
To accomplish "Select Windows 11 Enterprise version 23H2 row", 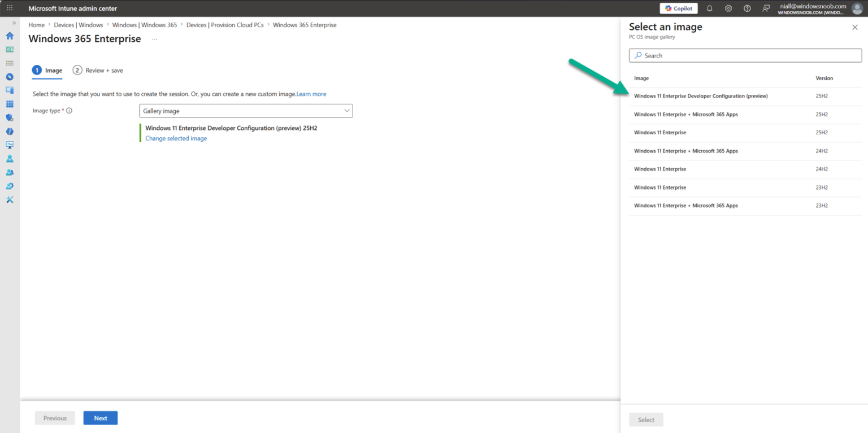I will (x=745, y=187).
